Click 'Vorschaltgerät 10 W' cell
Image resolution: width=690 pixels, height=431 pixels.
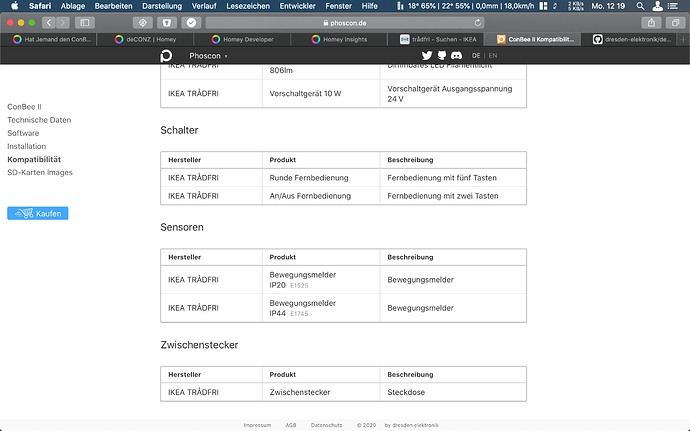[x=321, y=93]
